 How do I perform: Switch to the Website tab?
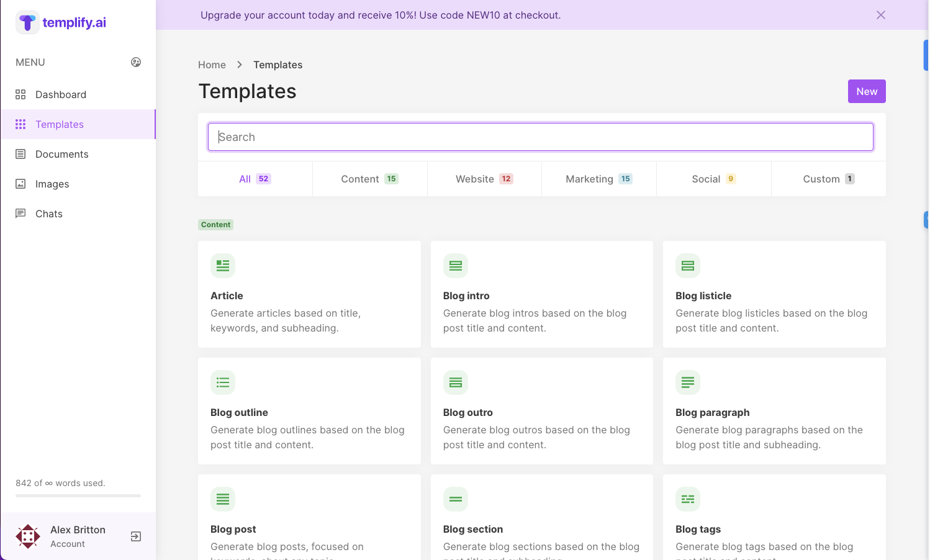484,179
